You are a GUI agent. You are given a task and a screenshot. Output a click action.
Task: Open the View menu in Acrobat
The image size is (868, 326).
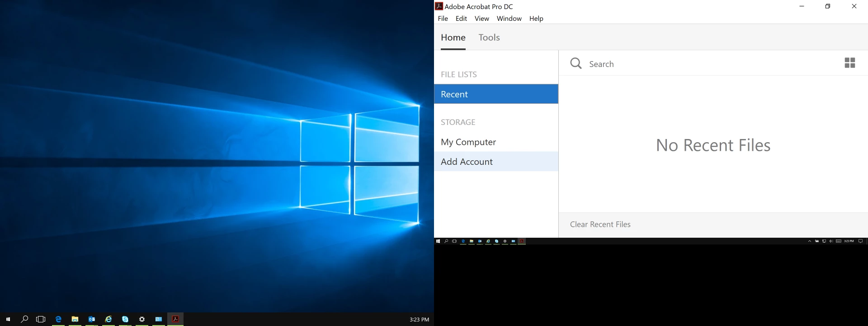click(x=481, y=19)
